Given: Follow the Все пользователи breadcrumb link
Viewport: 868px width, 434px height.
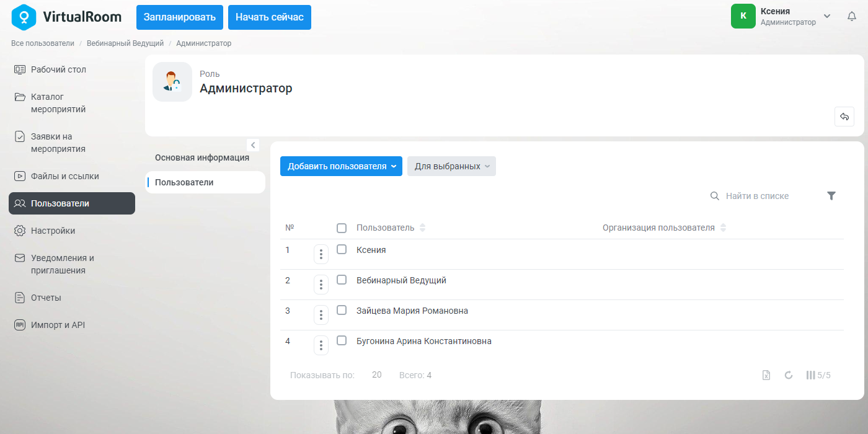Looking at the screenshot, I should pos(43,43).
